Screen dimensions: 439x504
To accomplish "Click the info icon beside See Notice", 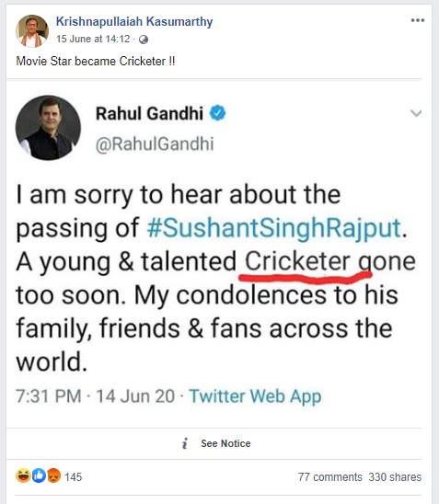I will coord(185,443).
